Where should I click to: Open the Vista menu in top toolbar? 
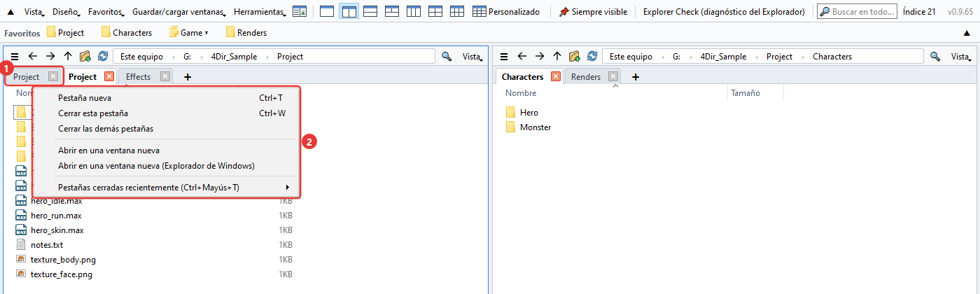[x=34, y=12]
